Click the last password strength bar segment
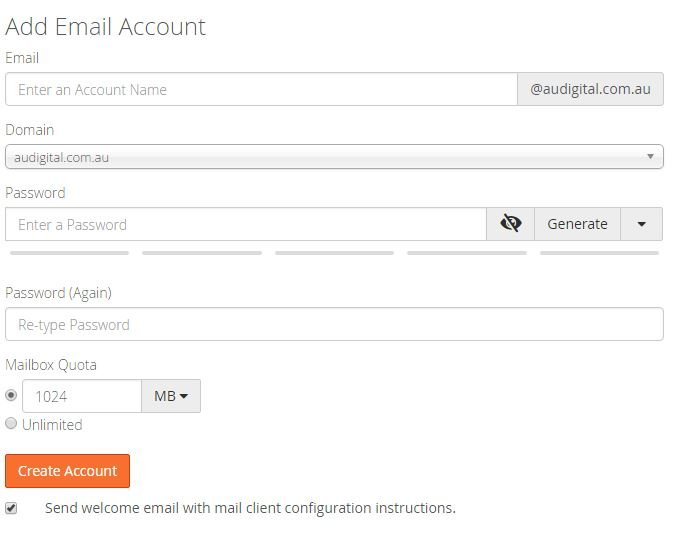 [599, 253]
